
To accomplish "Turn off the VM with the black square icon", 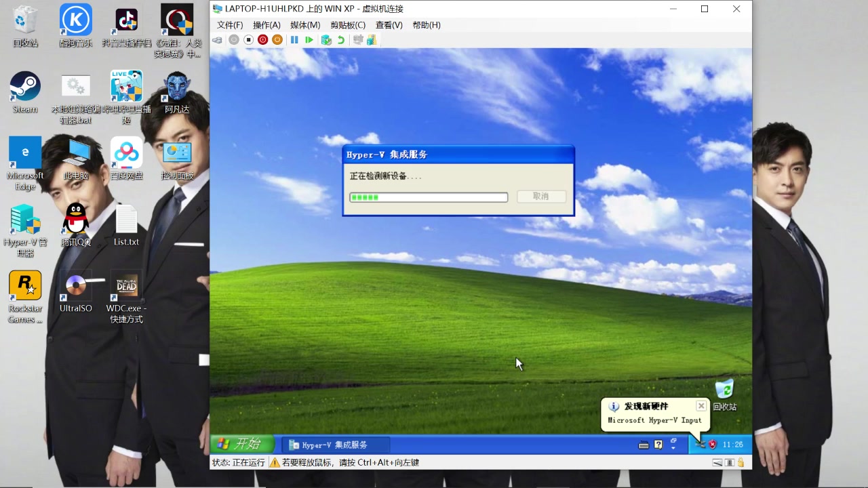I will pos(248,40).
